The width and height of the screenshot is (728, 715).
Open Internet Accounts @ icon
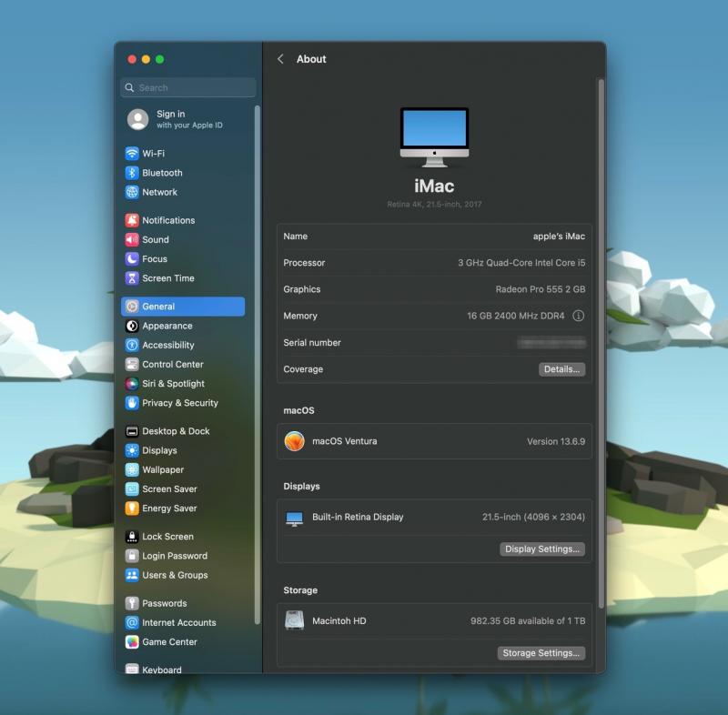132,622
